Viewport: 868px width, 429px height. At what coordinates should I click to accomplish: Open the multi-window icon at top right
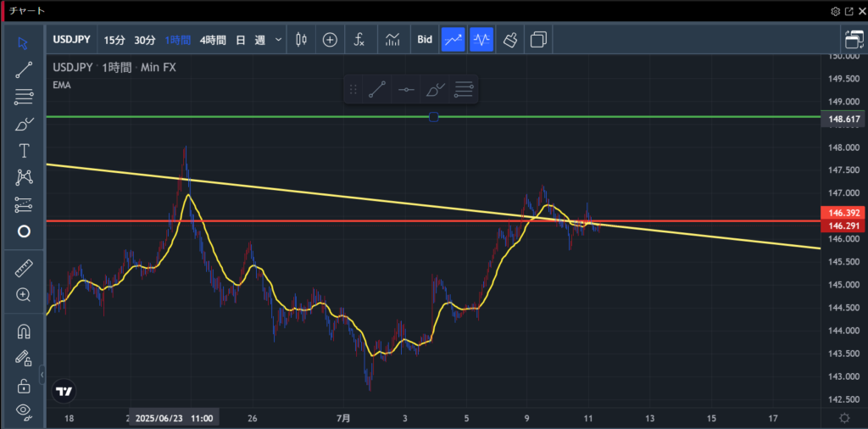(854, 40)
